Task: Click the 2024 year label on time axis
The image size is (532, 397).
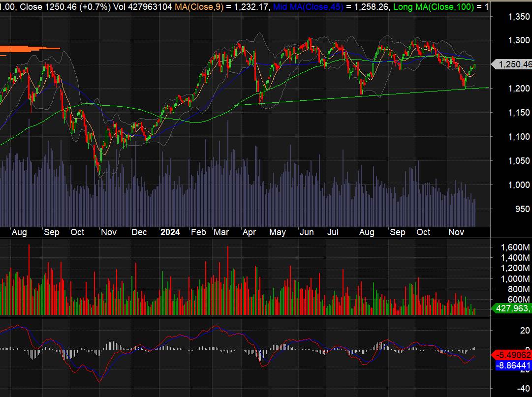Action: point(170,232)
